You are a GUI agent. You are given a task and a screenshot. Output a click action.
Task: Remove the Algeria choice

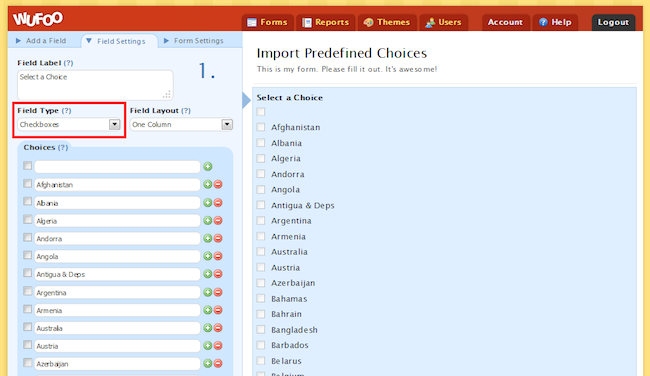218,221
